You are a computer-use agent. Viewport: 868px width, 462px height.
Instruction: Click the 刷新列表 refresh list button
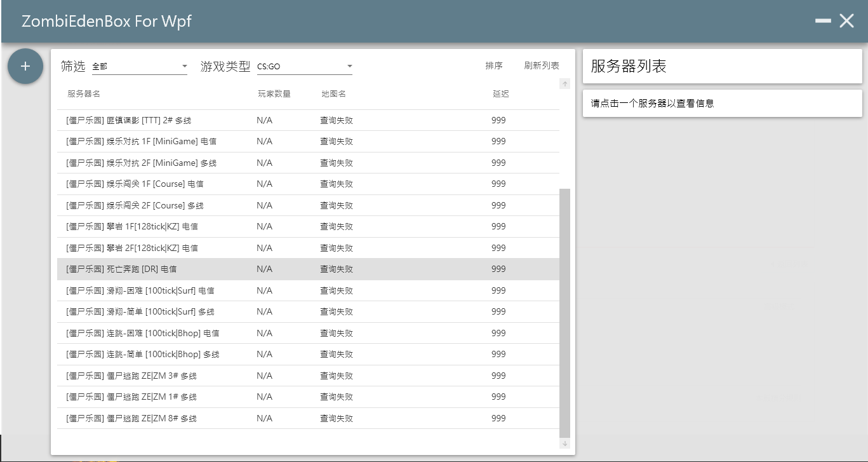(x=542, y=65)
